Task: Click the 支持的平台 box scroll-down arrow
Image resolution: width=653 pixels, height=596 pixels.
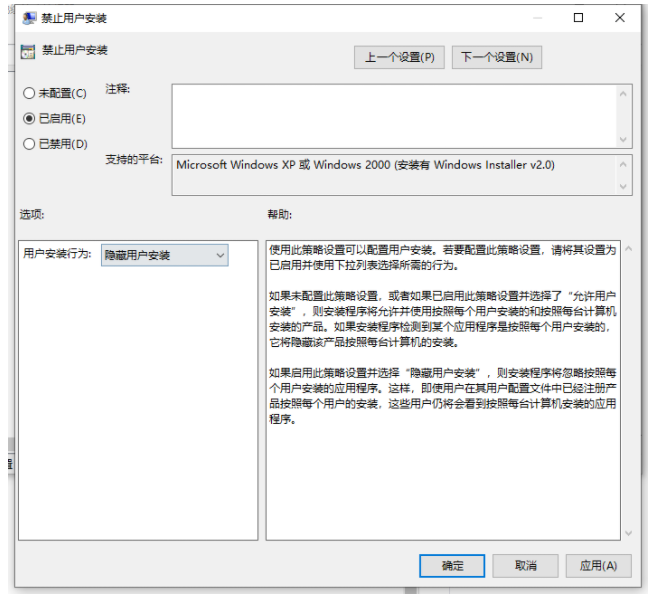Action: [624, 186]
